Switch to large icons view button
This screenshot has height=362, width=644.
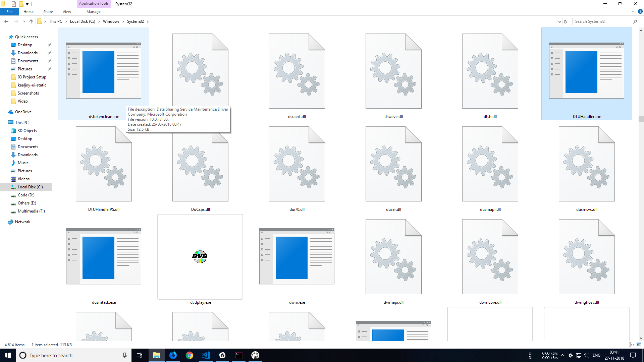639,345
